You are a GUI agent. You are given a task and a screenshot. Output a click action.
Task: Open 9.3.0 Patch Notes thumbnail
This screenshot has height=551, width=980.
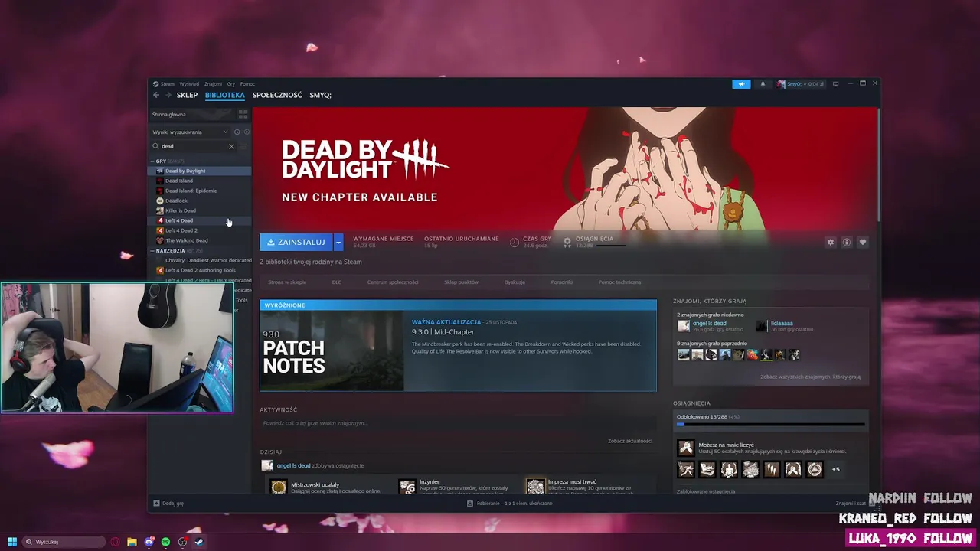(332, 351)
